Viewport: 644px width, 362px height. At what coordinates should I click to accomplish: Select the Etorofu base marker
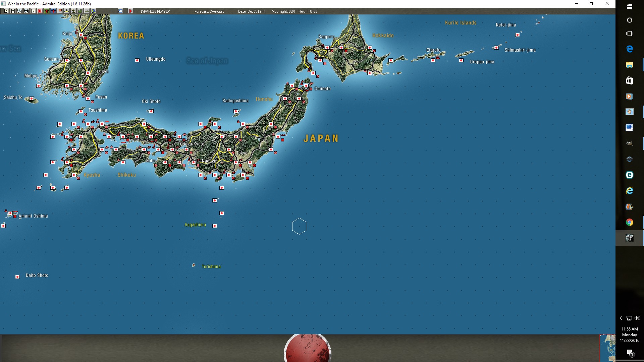[433, 61]
